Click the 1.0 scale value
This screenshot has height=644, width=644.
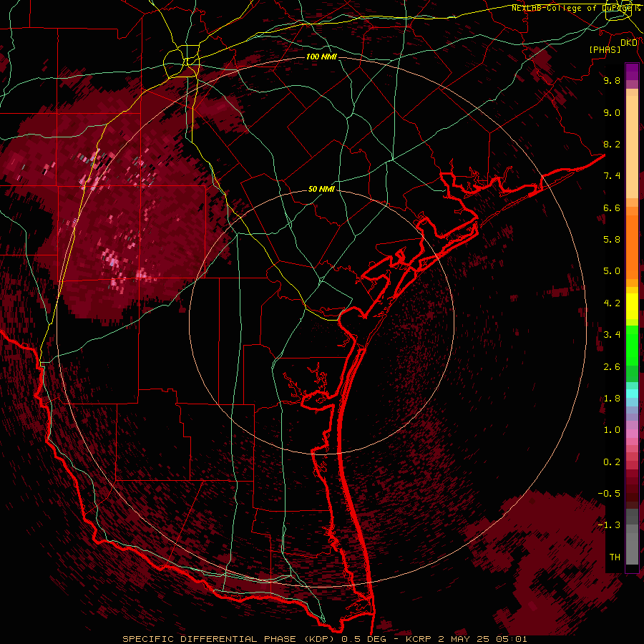pos(612,430)
